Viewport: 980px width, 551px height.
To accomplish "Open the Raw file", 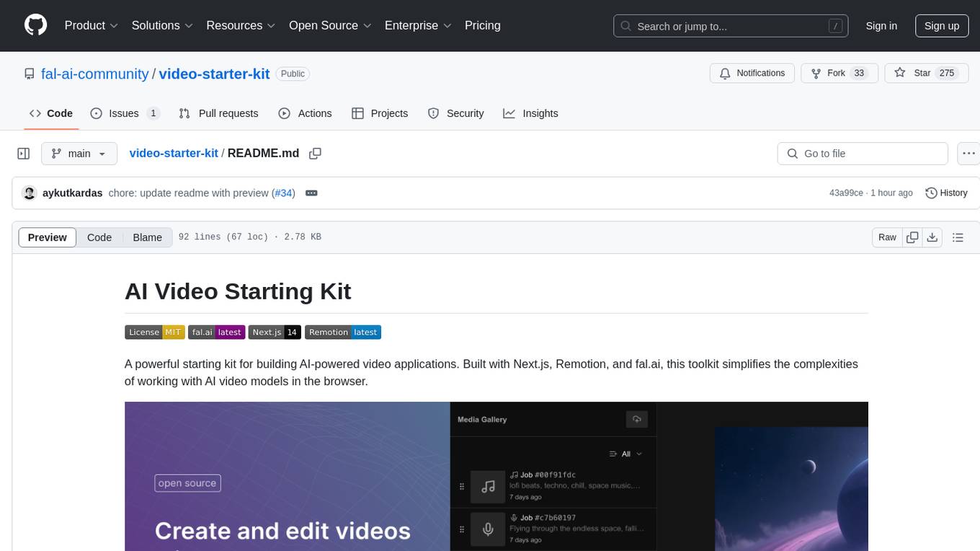I will tap(887, 237).
